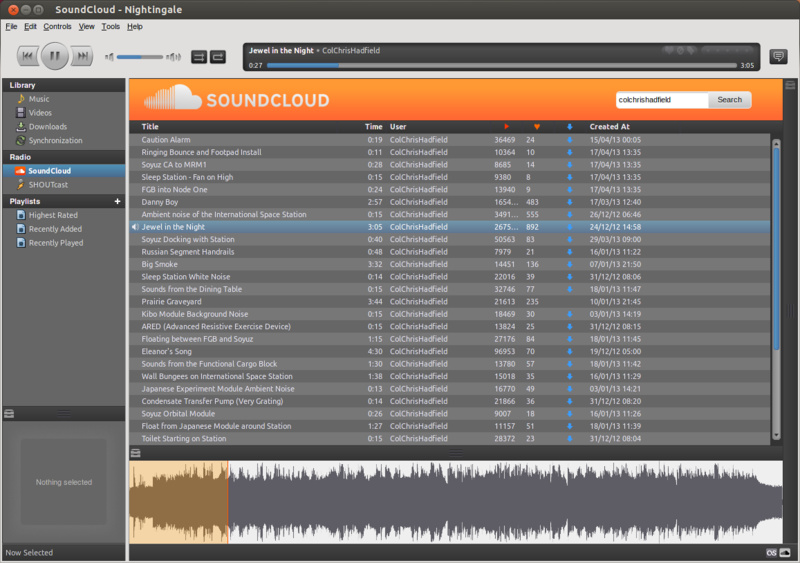Screen dimensions: 800x563
Task: Sort by favorites heart column
Action: [537, 127]
